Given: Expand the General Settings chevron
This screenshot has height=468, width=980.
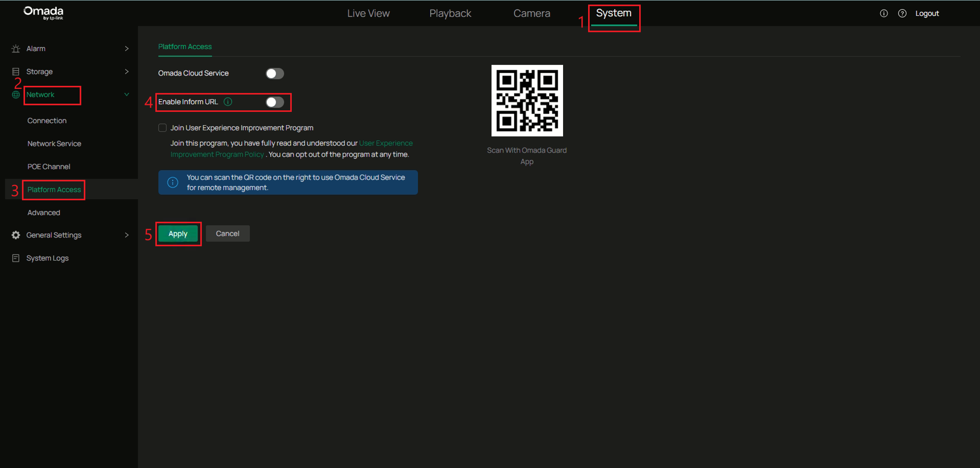Looking at the screenshot, I should pos(127,235).
